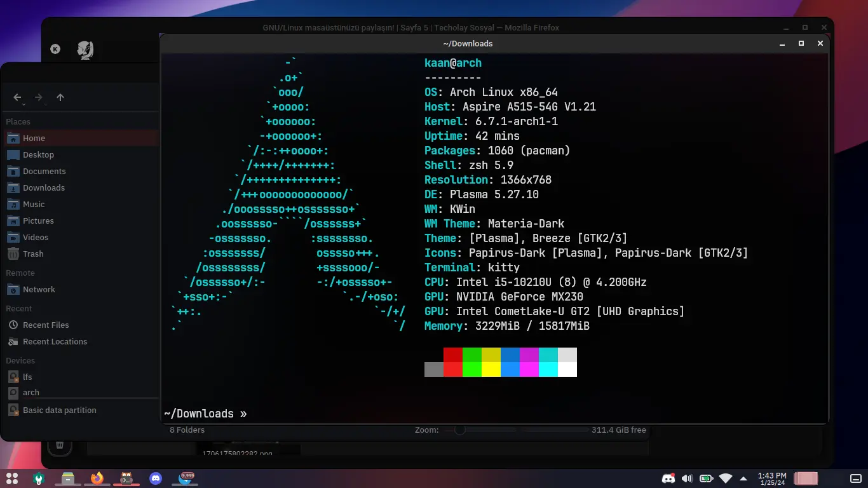Click the Trash icon in Places
Viewport: 868px width, 488px height.
pyautogui.click(x=13, y=254)
